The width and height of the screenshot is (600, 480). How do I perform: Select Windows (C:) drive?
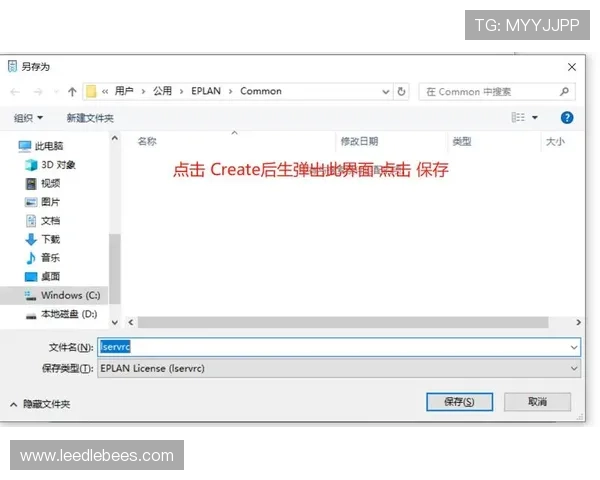pyautogui.click(x=54, y=295)
